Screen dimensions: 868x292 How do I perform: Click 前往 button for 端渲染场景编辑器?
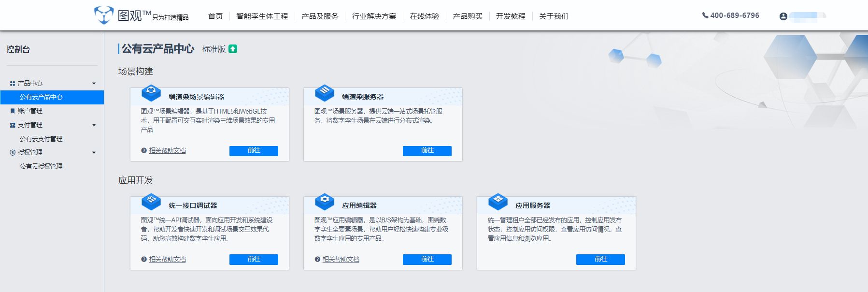click(x=254, y=151)
